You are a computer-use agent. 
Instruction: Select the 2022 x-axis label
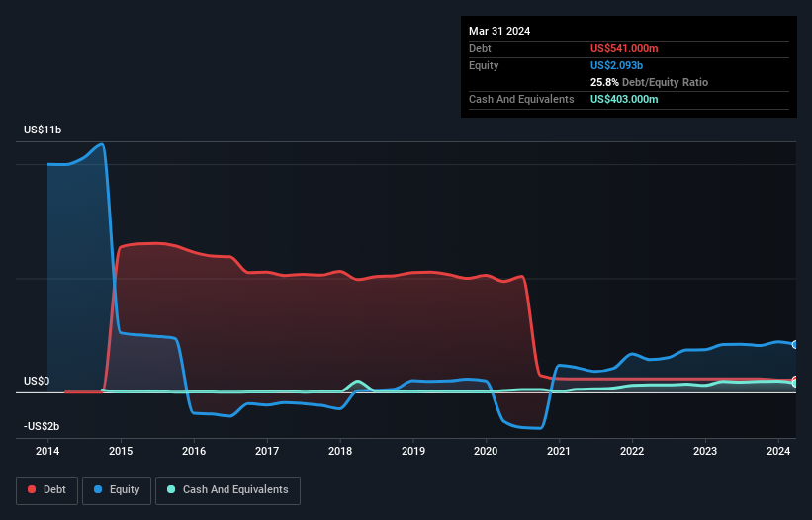tap(632, 451)
